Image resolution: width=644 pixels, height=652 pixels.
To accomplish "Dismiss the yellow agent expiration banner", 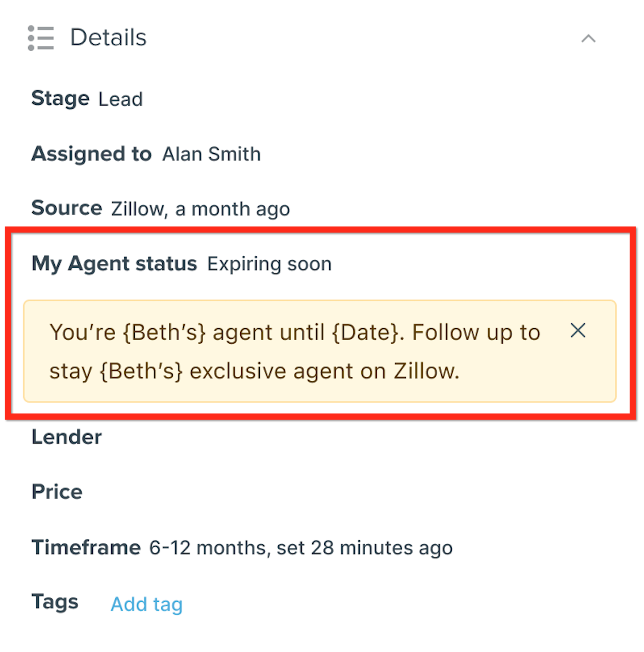I will (x=578, y=330).
